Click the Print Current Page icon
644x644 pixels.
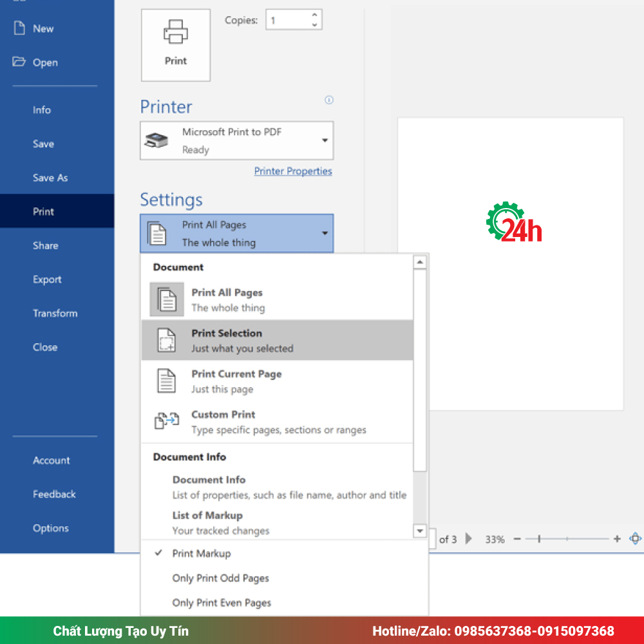(167, 381)
